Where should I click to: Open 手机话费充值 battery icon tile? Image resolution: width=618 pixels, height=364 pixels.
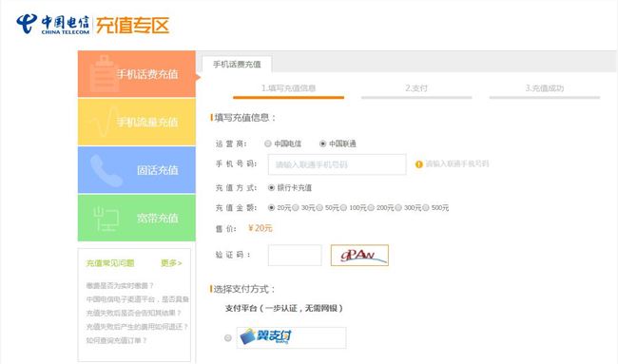pos(136,74)
